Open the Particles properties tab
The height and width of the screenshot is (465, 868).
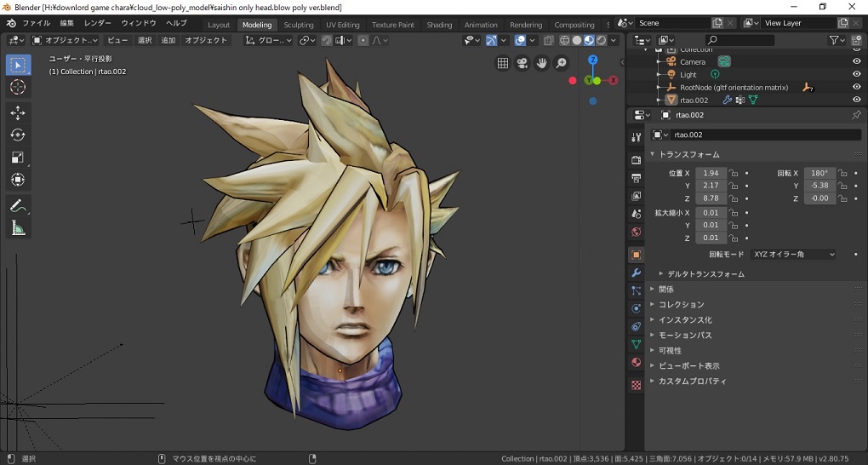click(636, 290)
